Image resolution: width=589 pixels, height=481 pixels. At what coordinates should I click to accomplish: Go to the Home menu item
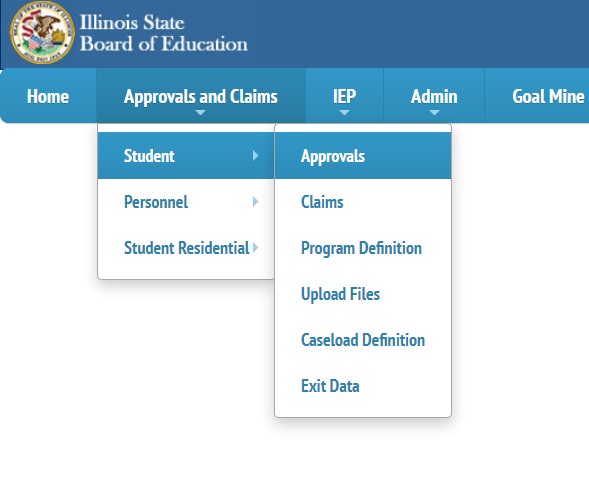pos(48,96)
